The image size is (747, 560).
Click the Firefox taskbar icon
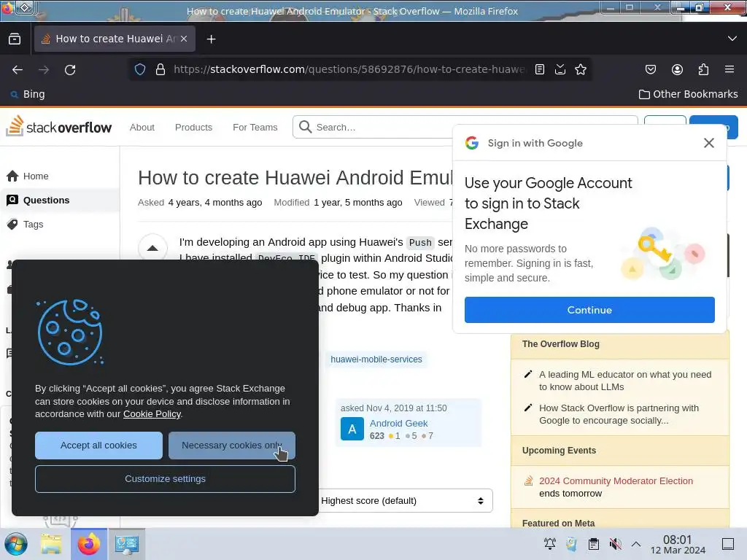tap(89, 544)
